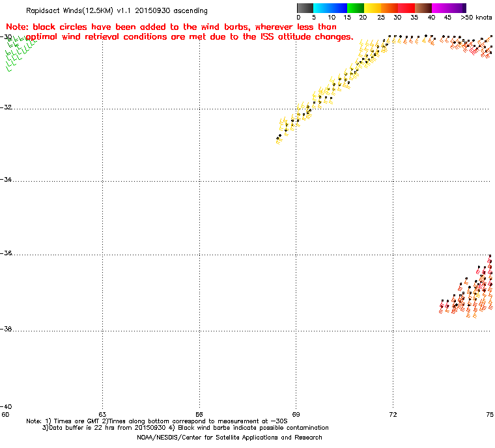Click the red-orange wind barb cluster near -37
The width and height of the screenshot is (495, 448).
point(467,287)
